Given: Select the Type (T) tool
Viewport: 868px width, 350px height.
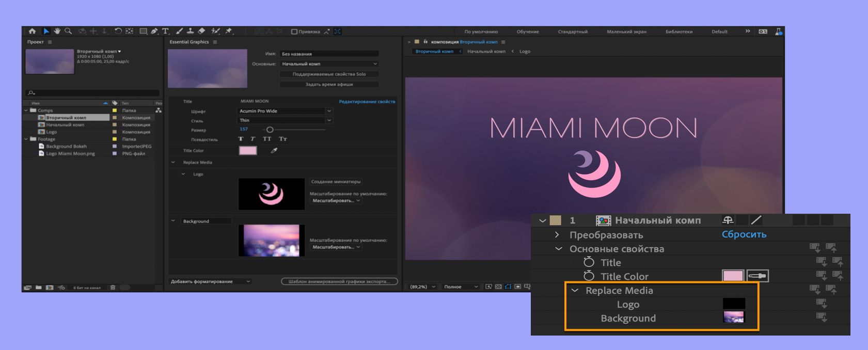Looking at the screenshot, I should pyautogui.click(x=165, y=31).
